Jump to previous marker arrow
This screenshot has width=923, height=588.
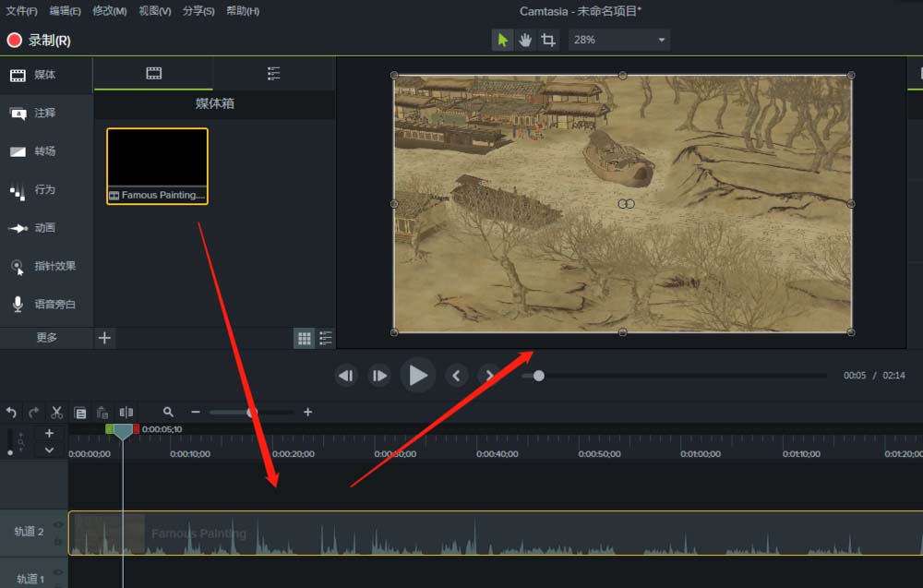(457, 376)
